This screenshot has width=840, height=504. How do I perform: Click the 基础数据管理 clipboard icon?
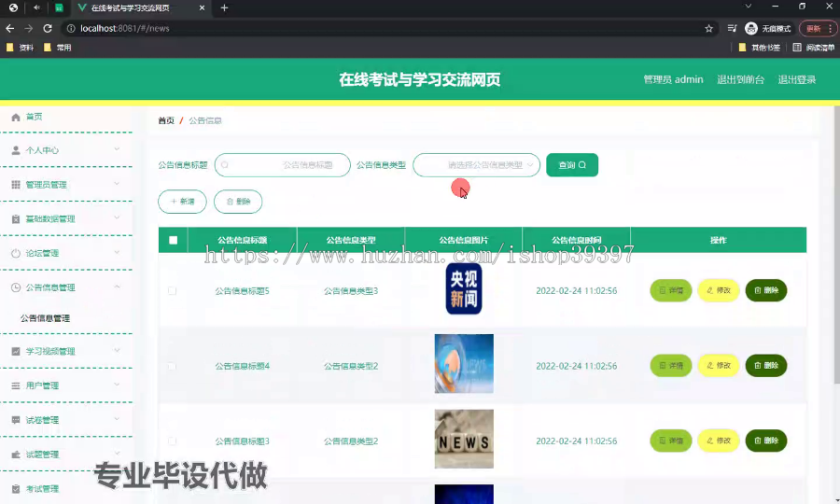coord(16,219)
